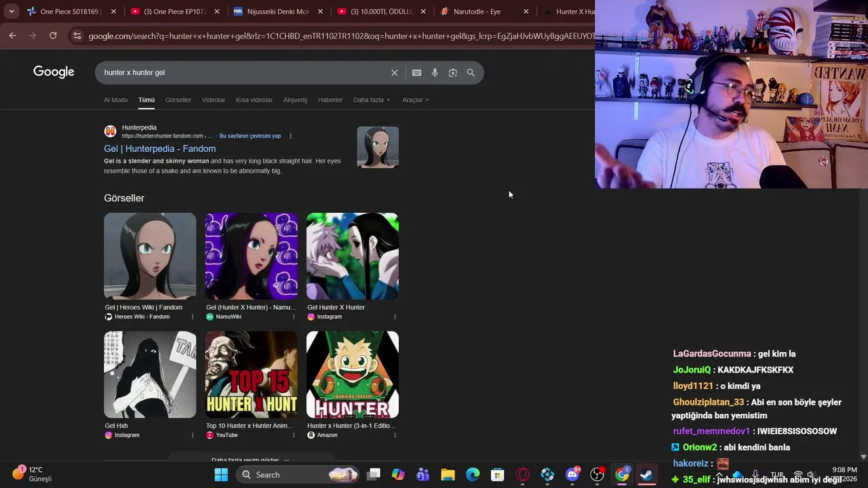
Task: Launch Copilot from the taskbar
Action: coord(398,474)
